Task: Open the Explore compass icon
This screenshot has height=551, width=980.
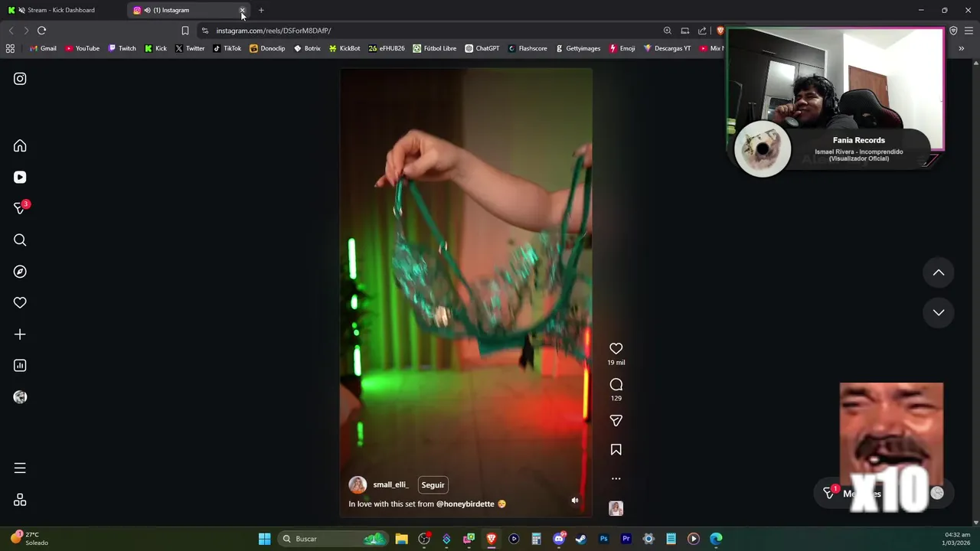Action: click(x=20, y=272)
